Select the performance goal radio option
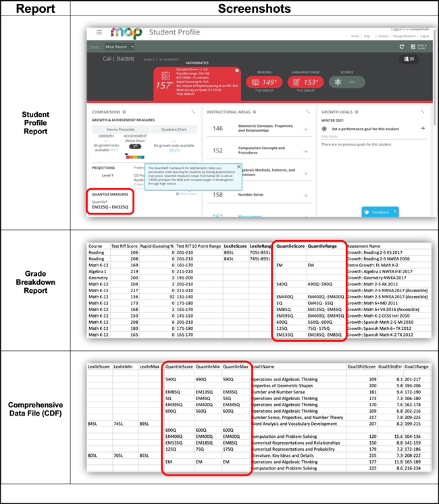439x504 pixels. [x=324, y=128]
